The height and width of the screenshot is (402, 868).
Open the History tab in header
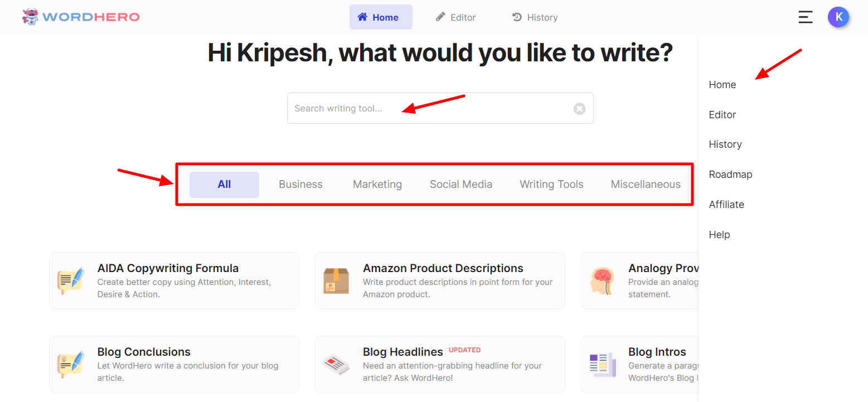pyautogui.click(x=535, y=17)
